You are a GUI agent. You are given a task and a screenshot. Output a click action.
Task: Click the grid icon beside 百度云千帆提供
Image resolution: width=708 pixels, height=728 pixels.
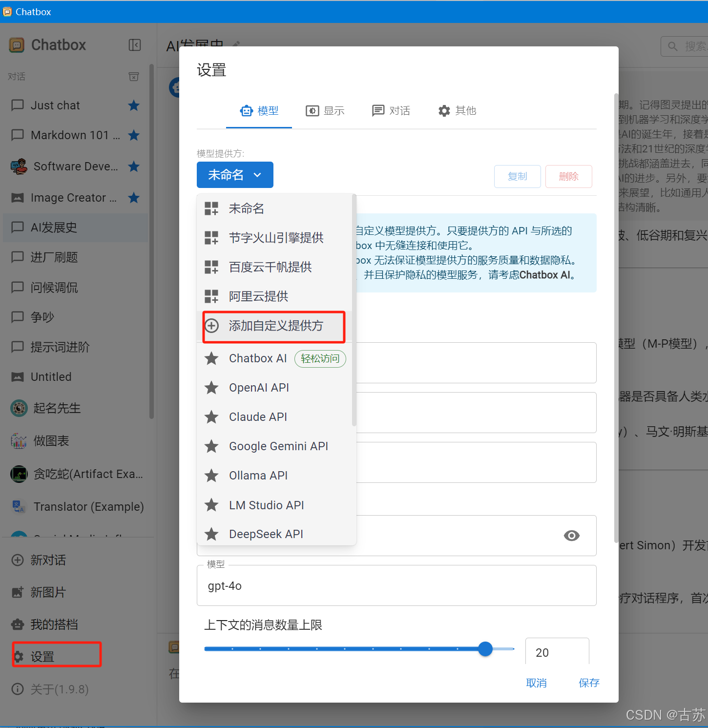211,267
